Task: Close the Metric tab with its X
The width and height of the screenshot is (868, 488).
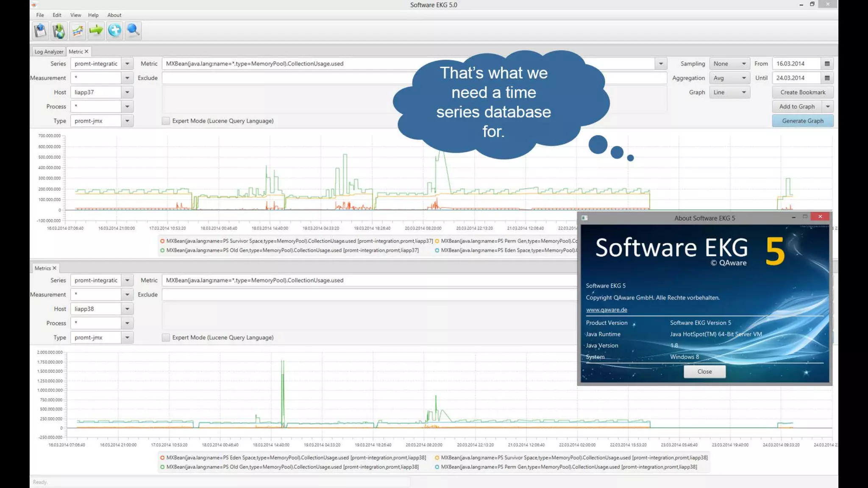Action: 86,52
